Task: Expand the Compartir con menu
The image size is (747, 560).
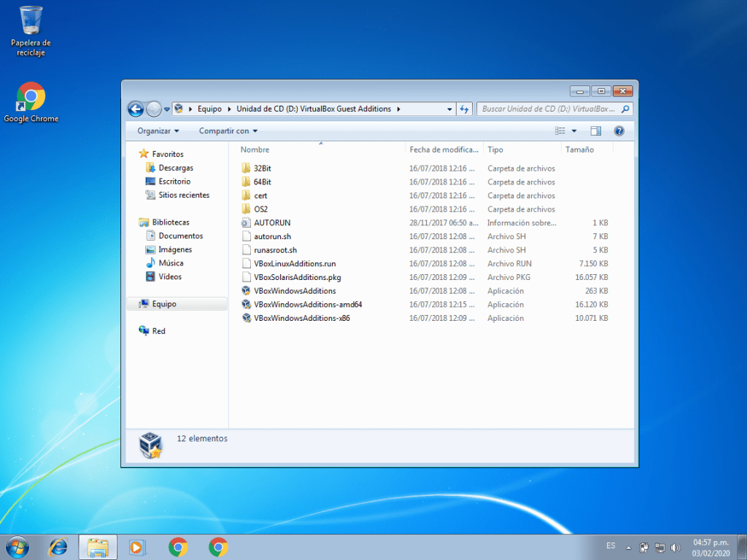Action: pos(228,131)
